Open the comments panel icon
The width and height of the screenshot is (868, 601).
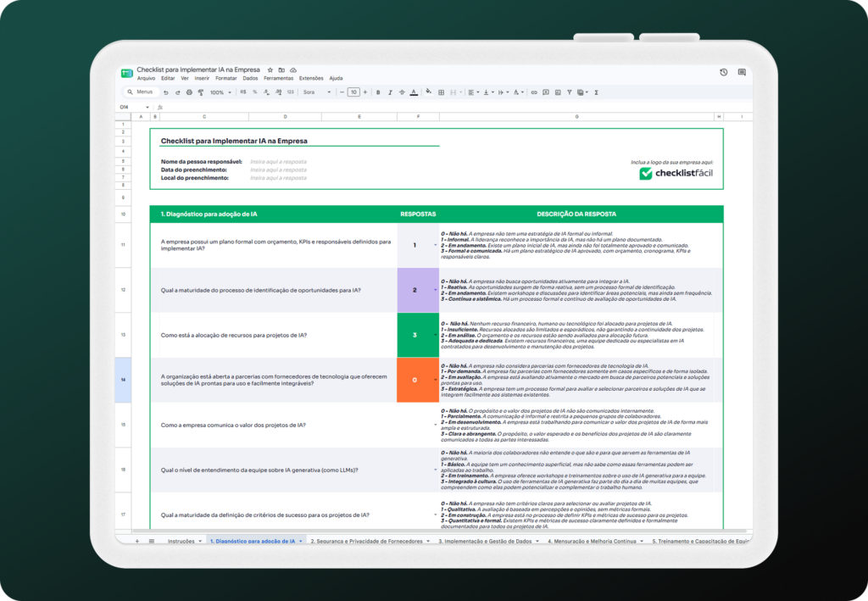click(742, 72)
